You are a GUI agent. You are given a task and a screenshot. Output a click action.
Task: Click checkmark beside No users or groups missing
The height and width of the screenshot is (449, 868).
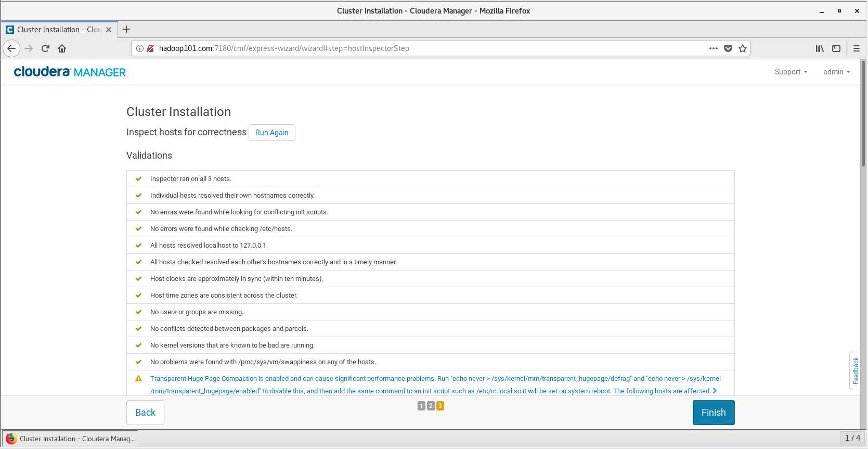139,312
